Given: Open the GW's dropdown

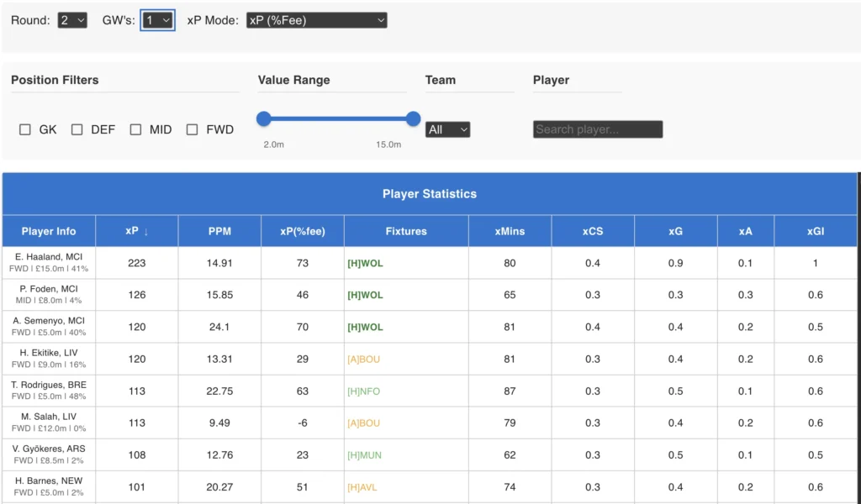Looking at the screenshot, I should (157, 20).
